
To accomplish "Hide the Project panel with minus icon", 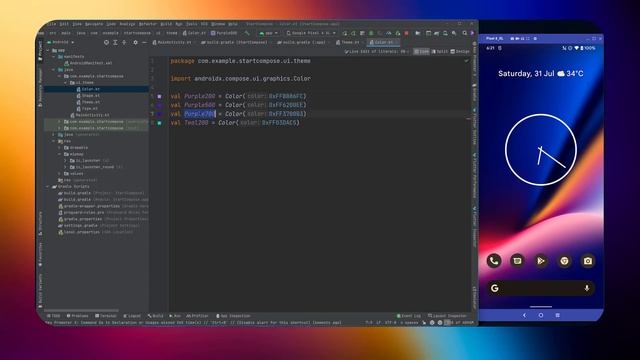I will (x=144, y=42).
